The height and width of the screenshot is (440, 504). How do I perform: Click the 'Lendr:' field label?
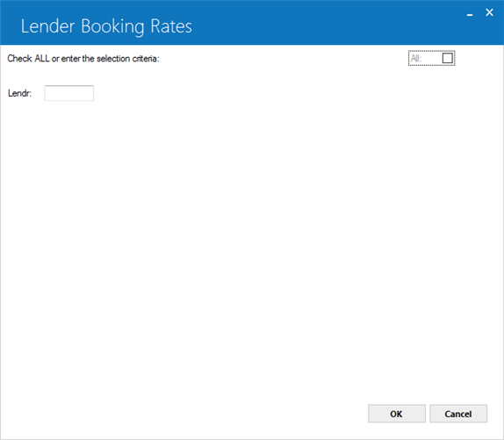19,93
